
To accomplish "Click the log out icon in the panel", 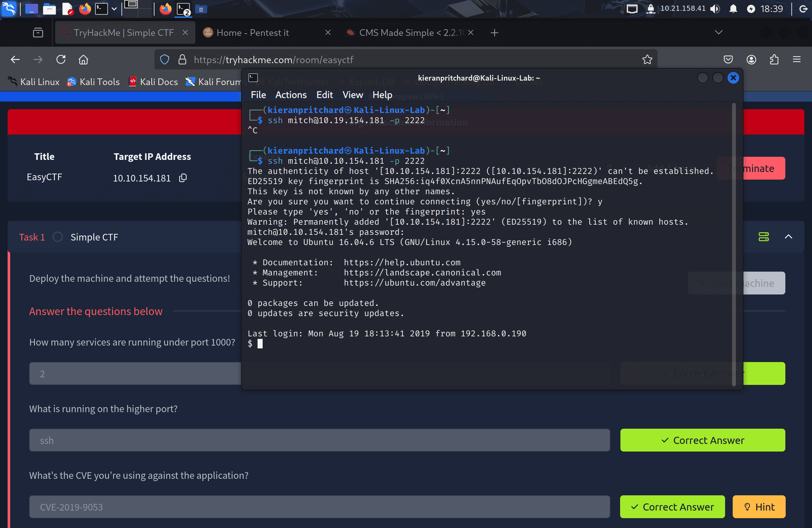I will click(x=803, y=9).
